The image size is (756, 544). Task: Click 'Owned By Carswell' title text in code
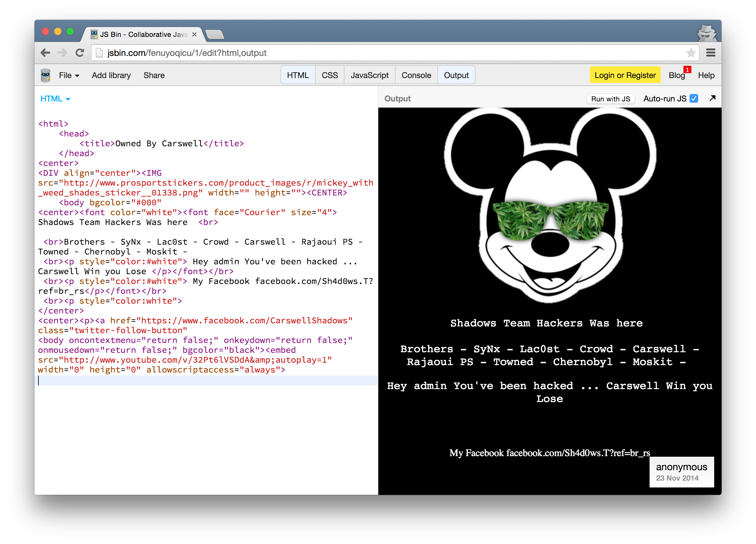point(159,144)
